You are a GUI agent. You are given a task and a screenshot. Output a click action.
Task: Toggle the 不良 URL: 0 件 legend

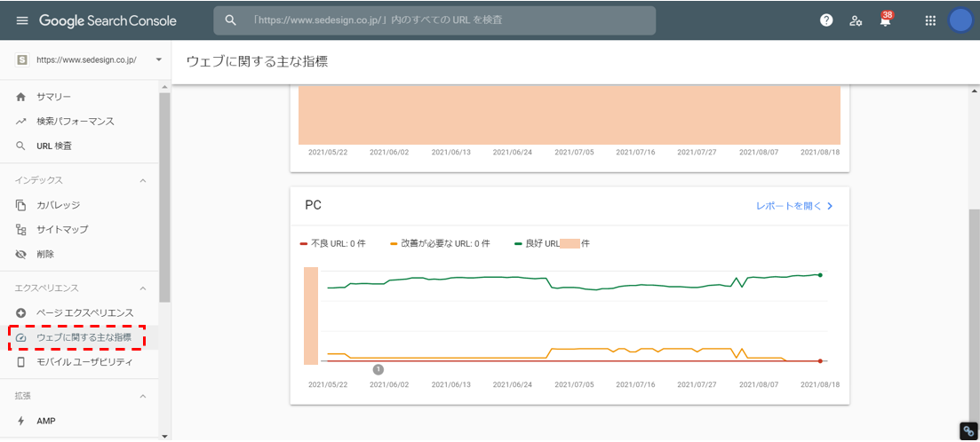(x=333, y=243)
